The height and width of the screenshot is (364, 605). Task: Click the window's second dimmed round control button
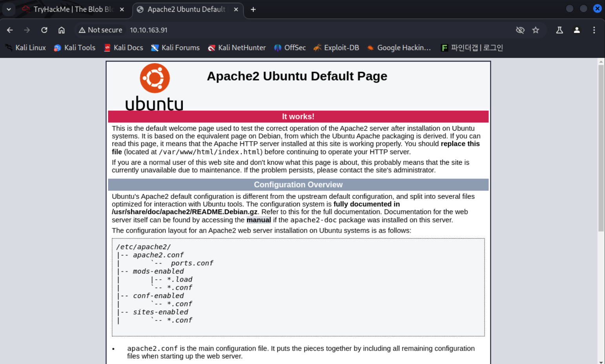583,9
